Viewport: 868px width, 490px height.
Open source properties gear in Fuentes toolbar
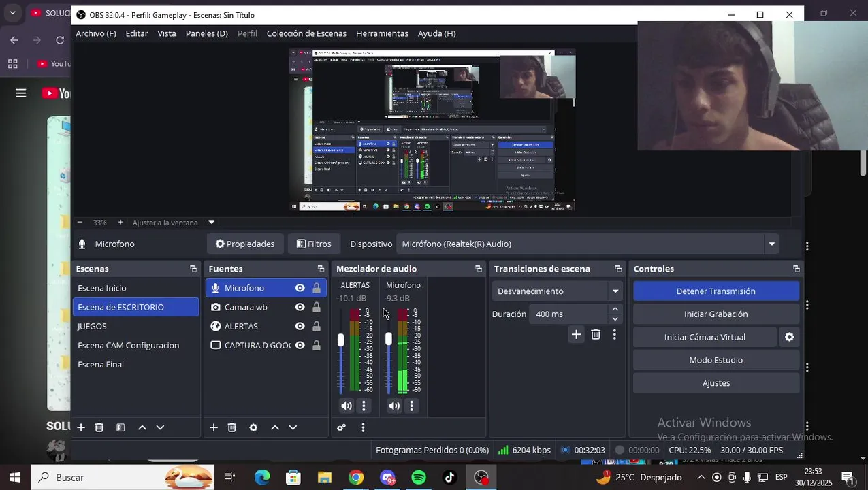tap(253, 427)
